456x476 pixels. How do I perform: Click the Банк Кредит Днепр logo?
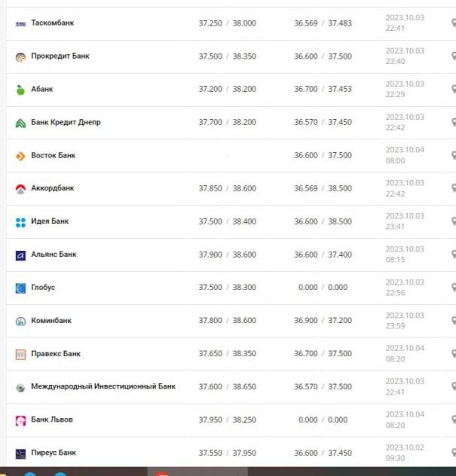[x=20, y=123]
